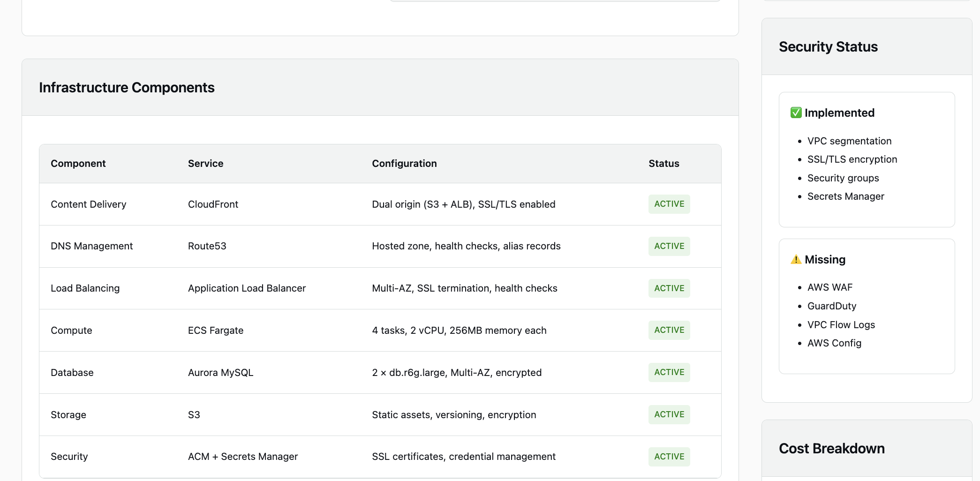Select the Aurora MySQL service cell
Viewport: 980px width, 481px height.
point(220,373)
